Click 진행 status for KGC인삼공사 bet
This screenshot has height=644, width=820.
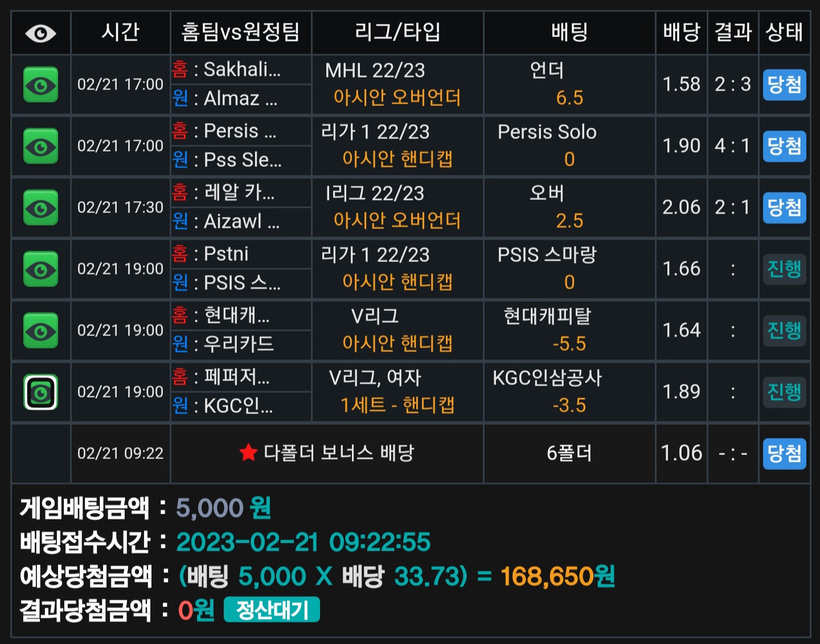[x=784, y=392]
